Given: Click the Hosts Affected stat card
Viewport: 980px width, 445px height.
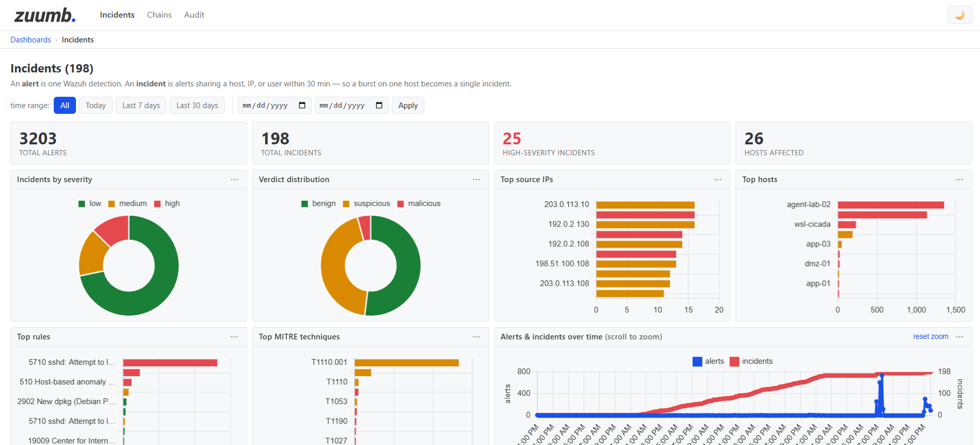Looking at the screenshot, I should click(854, 143).
